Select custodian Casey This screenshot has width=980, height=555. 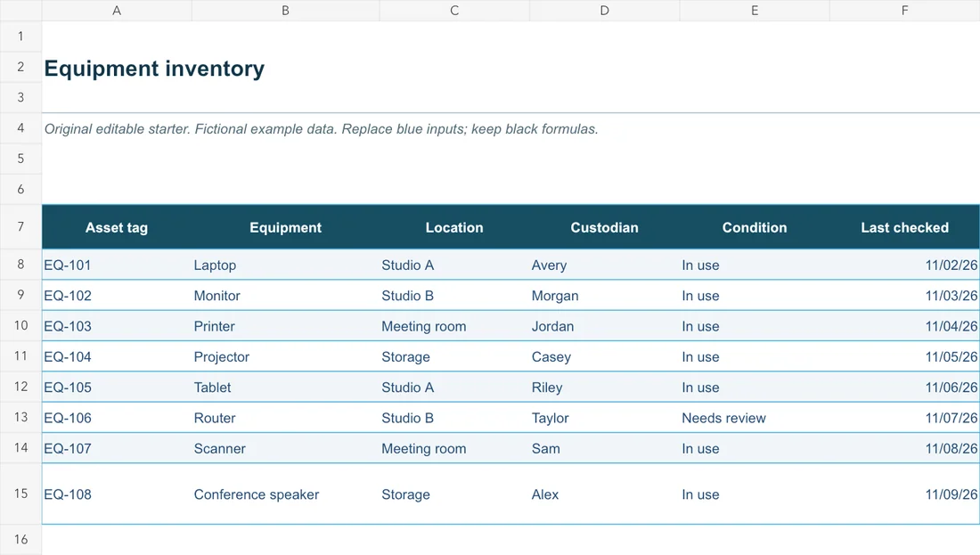coord(604,357)
